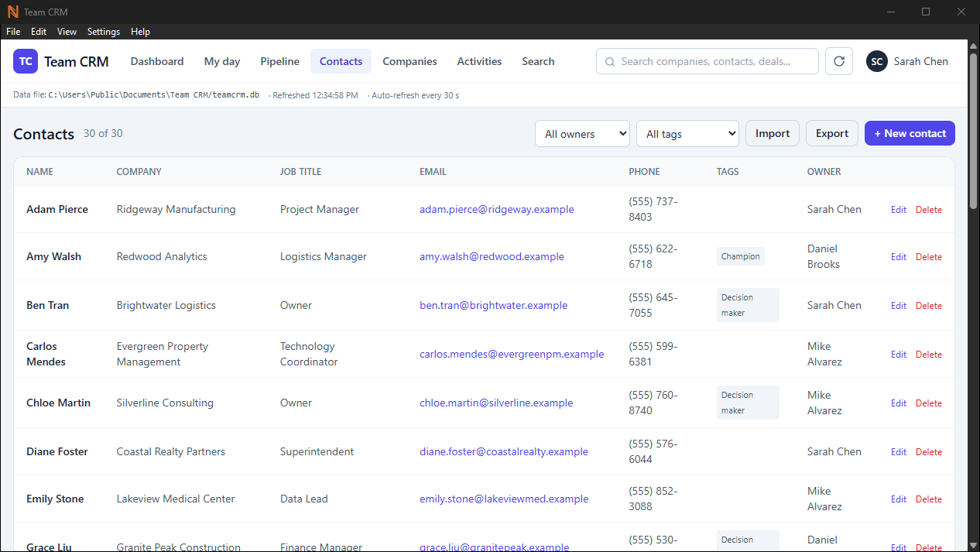This screenshot has width=980, height=552.
Task: Delete the Diane Foster contact
Action: (x=929, y=452)
